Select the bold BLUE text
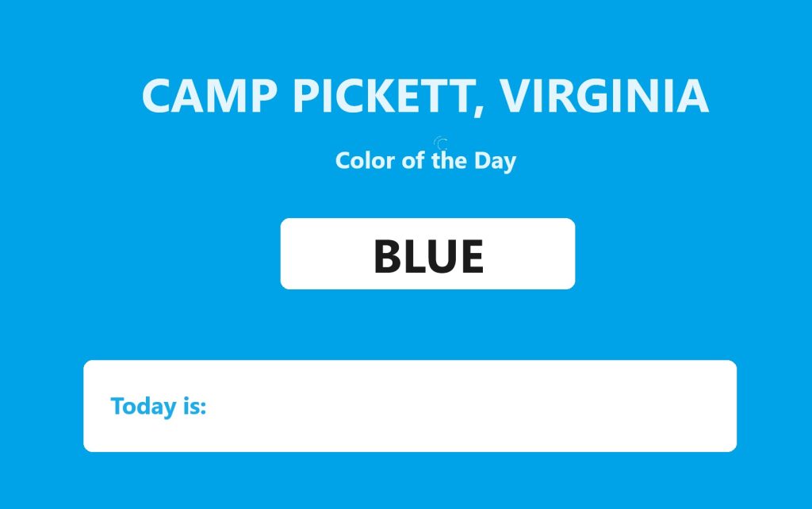Image resolution: width=812 pixels, height=509 pixels. (x=428, y=256)
